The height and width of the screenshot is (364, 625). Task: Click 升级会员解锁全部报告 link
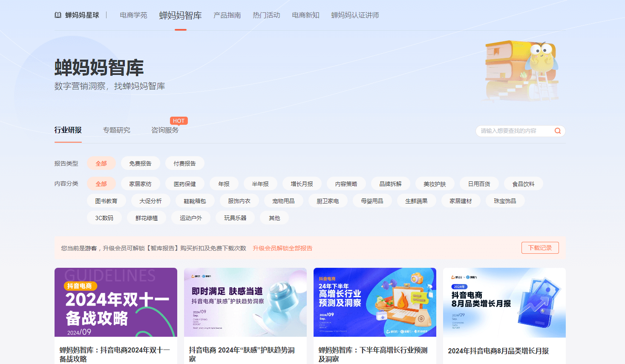(x=282, y=248)
